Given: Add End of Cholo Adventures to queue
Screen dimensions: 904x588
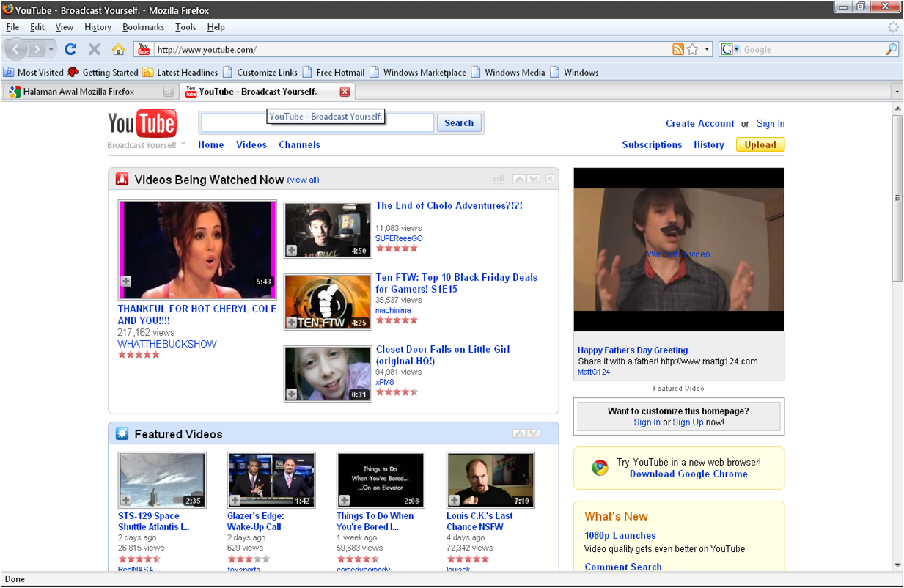Looking at the screenshot, I should coord(291,251).
